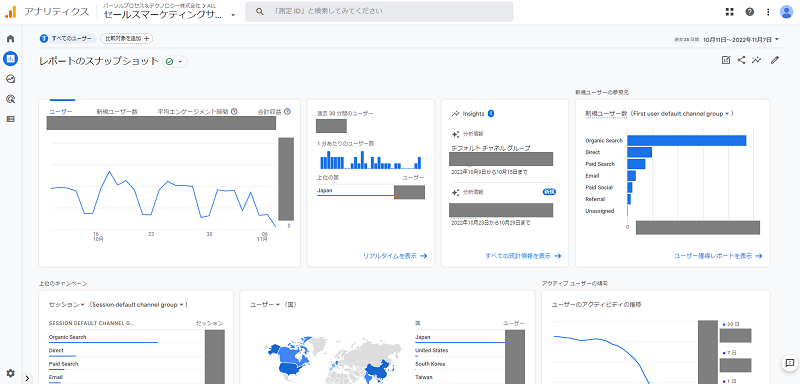Click 比較対象を追加 button
This screenshot has height=384, width=800.
tap(127, 38)
